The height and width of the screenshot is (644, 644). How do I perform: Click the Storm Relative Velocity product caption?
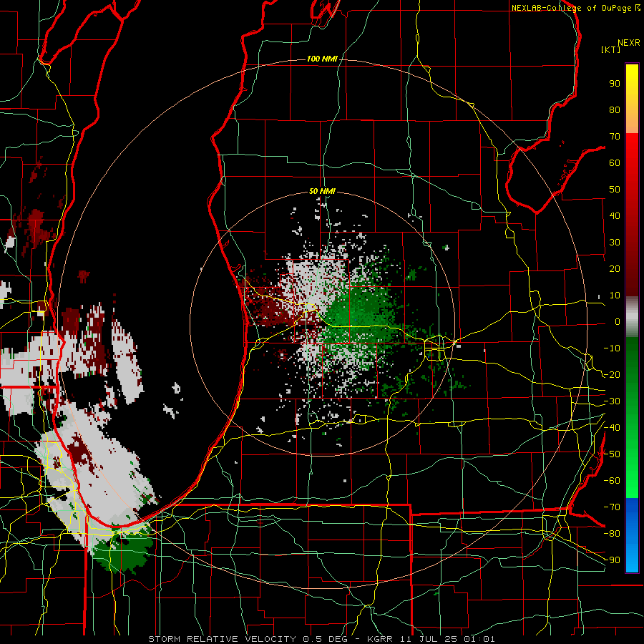(x=321, y=639)
